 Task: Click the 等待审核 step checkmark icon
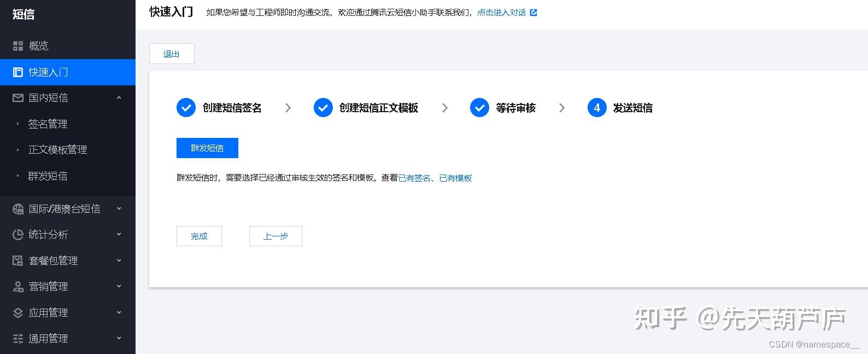pyautogui.click(x=479, y=108)
